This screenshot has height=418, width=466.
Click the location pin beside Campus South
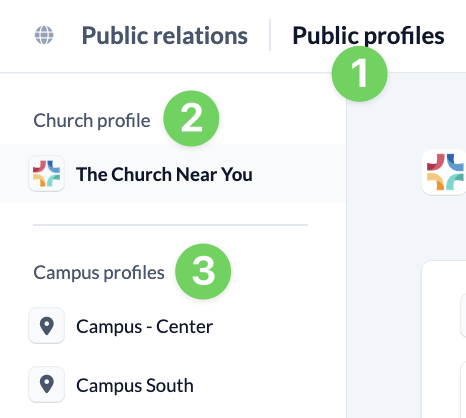coord(46,384)
